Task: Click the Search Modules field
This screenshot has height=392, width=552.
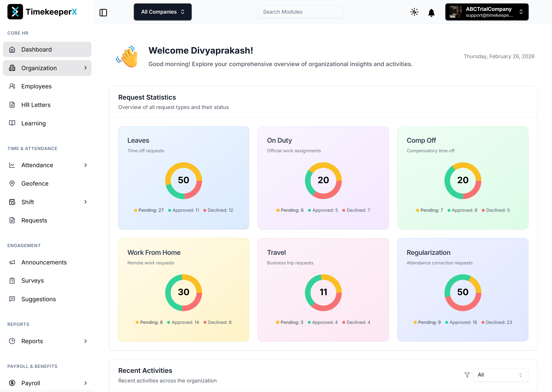Action: coord(300,12)
